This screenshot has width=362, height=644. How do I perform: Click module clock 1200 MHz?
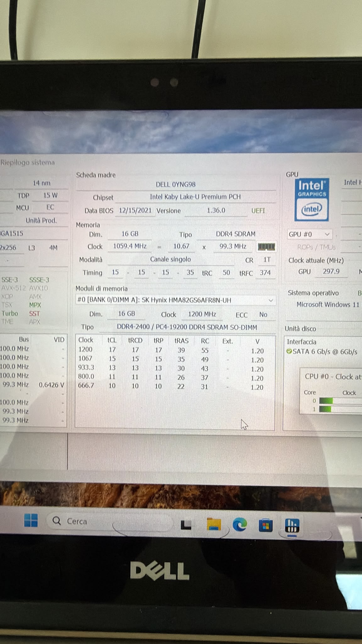[x=202, y=314]
